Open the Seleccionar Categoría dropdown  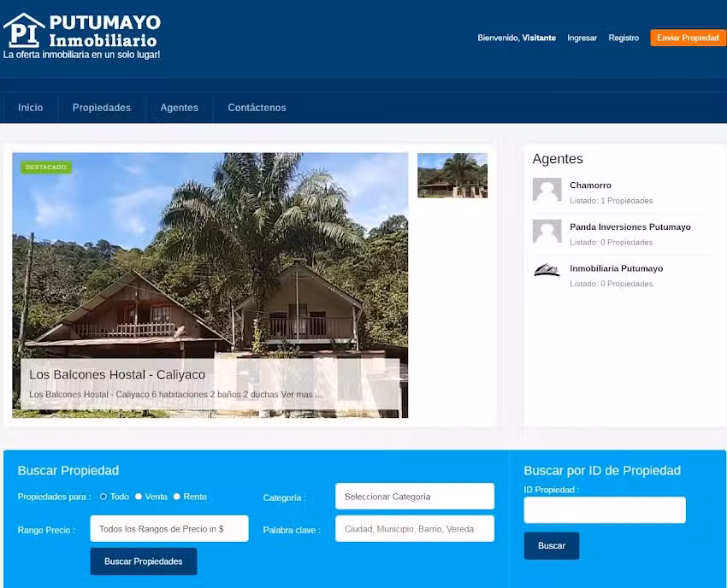414,496
